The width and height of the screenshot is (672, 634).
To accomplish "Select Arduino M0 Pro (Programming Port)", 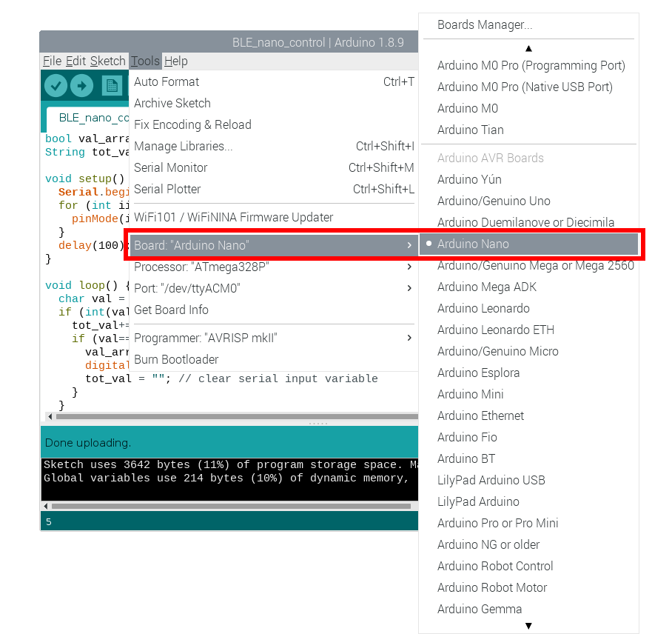I will (528, 66).
